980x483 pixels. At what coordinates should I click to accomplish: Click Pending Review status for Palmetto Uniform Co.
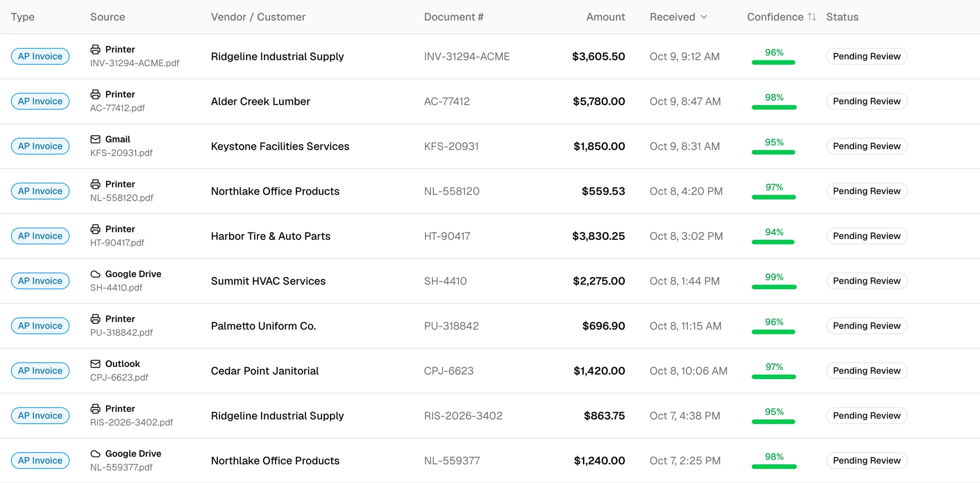867,326
